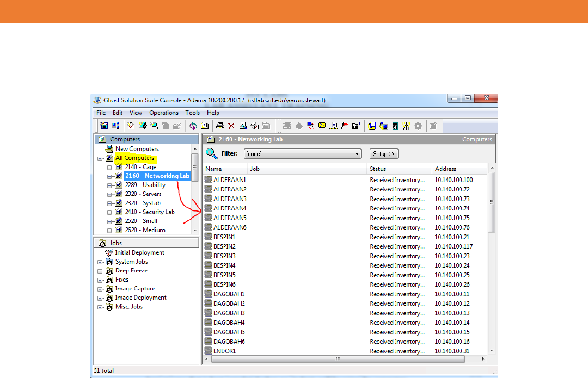Screen dimensions: 588x378
Task: Click the computer icon beside BESPIN1
Action: (208, 237)
